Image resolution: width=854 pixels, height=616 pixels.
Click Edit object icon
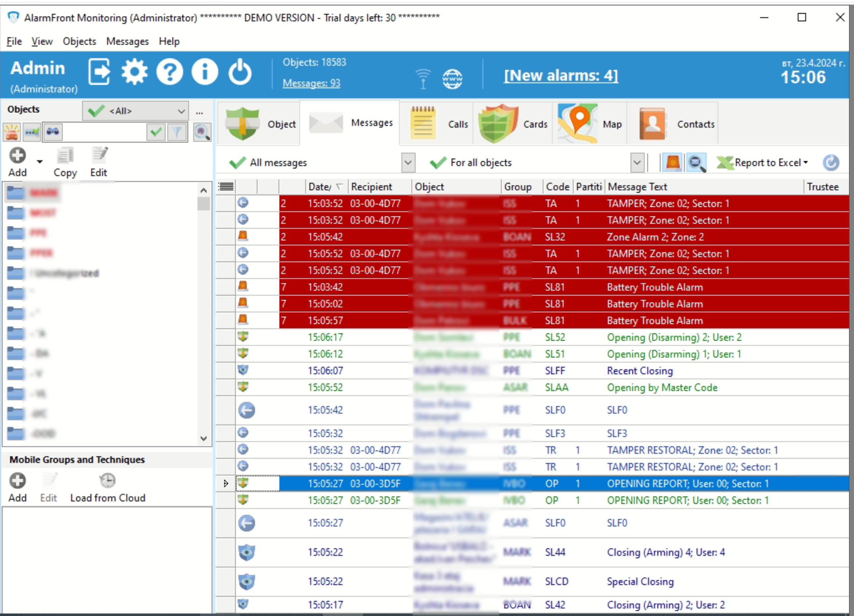100,154
